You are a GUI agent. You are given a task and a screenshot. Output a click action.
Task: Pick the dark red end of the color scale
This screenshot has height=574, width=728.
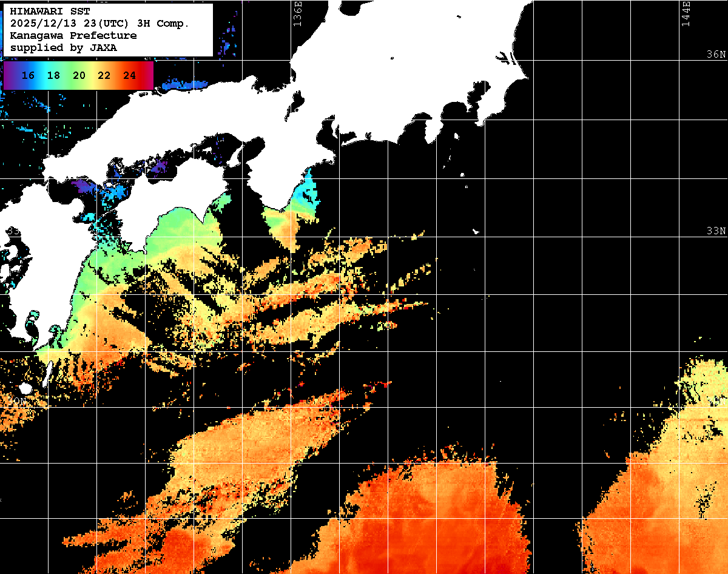click(x=149, y=75)
